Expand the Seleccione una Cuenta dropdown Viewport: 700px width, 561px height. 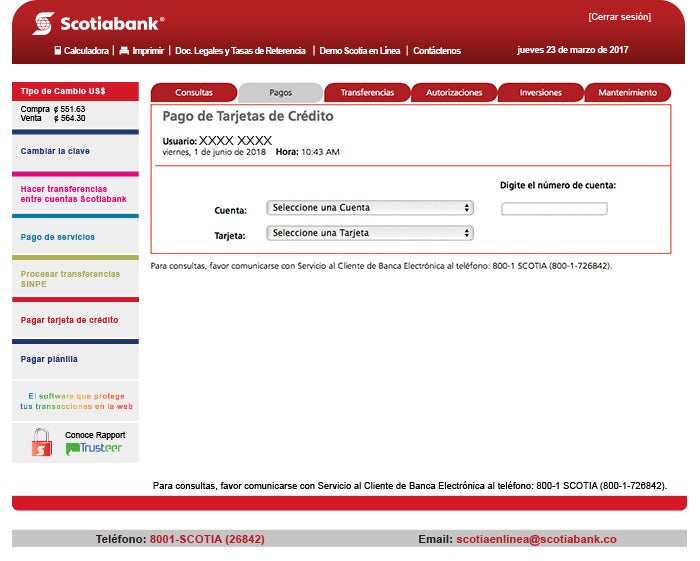[369, 208]
